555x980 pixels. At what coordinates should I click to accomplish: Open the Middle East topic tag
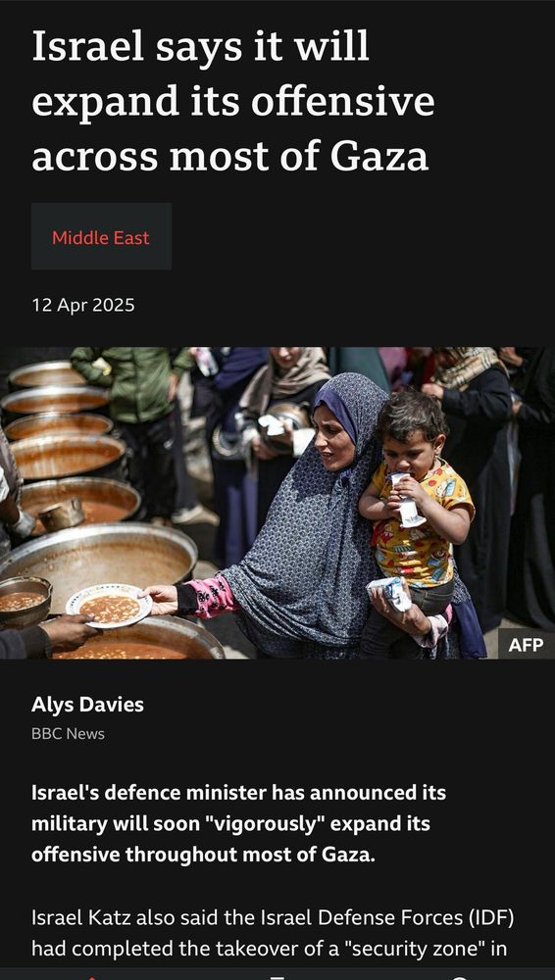click(x=101, y=237)
